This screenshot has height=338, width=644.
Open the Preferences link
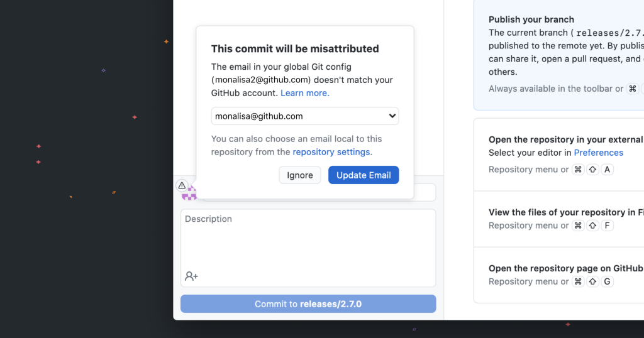pyautogui.click(x=598, y=153)
